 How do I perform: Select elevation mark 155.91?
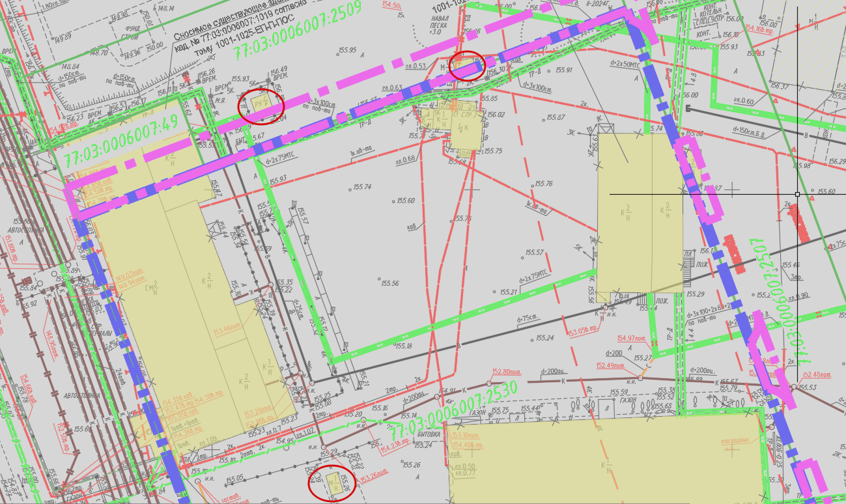click(x=563, y=70)
